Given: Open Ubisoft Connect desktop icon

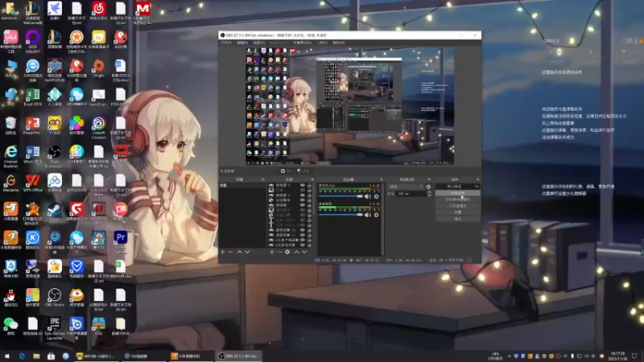Looking at the screenshot, I should (98, 127).
